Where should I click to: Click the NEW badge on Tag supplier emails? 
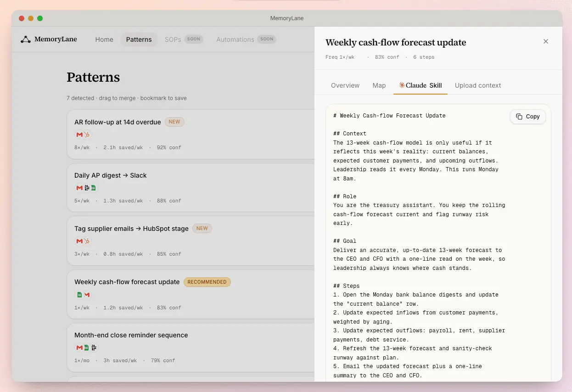point(202,228)
